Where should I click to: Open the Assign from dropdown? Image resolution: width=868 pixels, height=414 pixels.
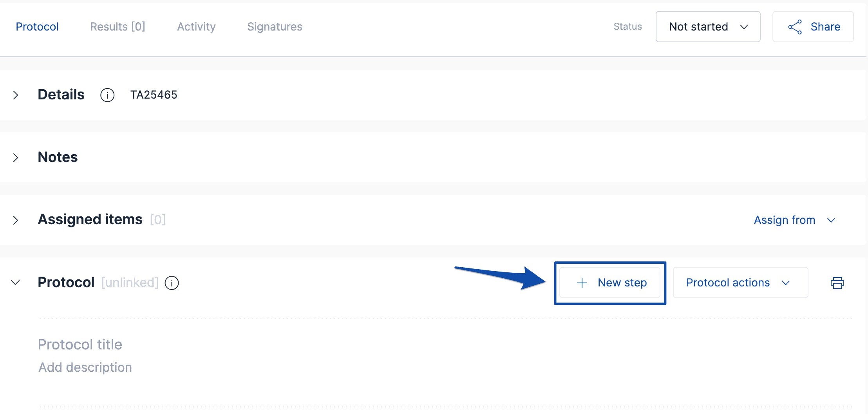click(794, 220)
